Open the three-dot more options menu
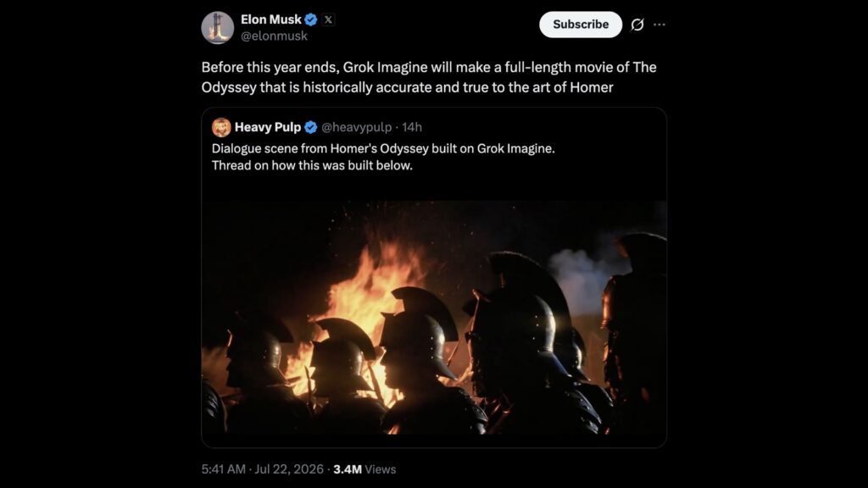868x488 pixels. tap(659, 25)
